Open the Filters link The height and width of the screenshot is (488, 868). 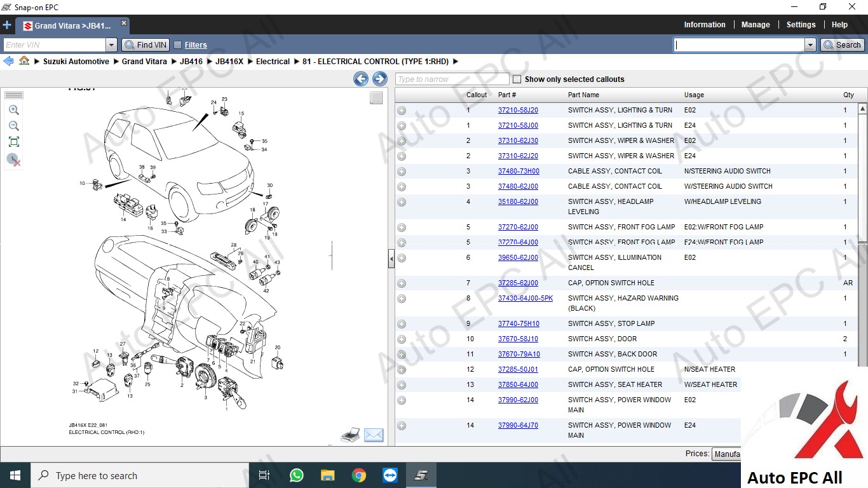(x=196, y=45)
